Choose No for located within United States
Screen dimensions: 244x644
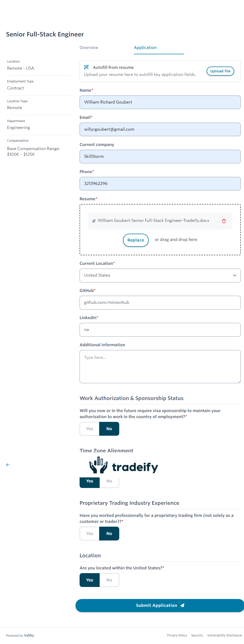click(x=109, y=580)
